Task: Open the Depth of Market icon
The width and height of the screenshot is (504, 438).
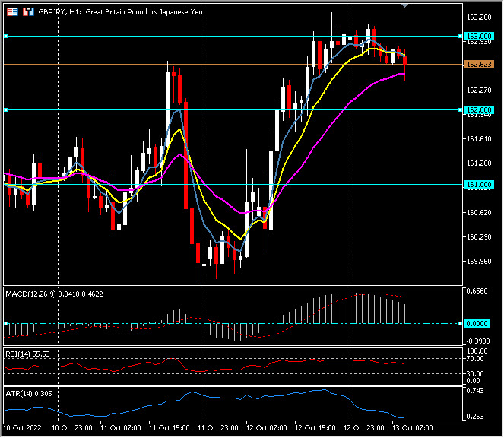Action: [x=28, y=12]
